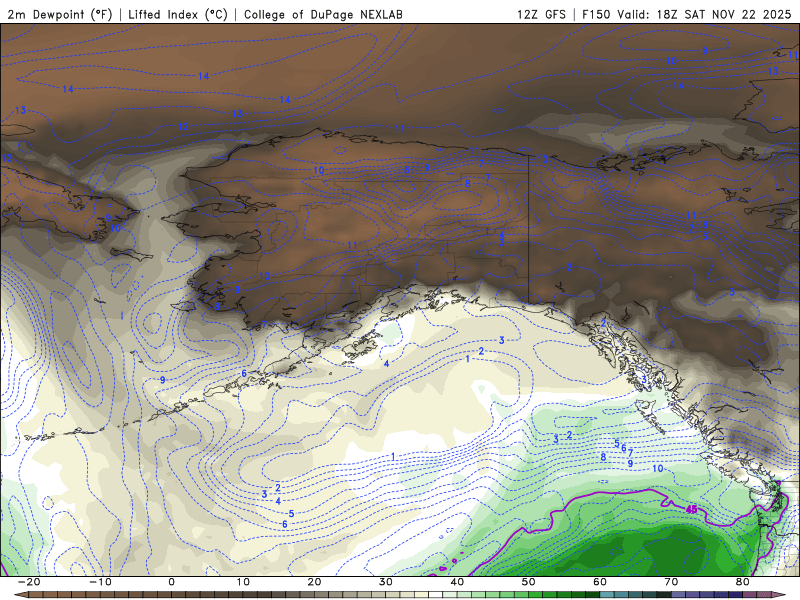Click the "70" colorbar tick label

671,582
